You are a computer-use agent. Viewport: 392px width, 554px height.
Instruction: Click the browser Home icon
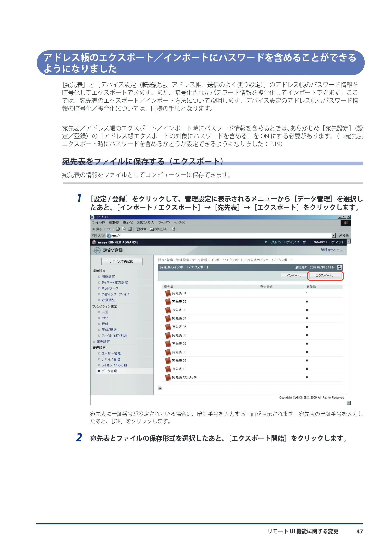click(x=130, y=229)
